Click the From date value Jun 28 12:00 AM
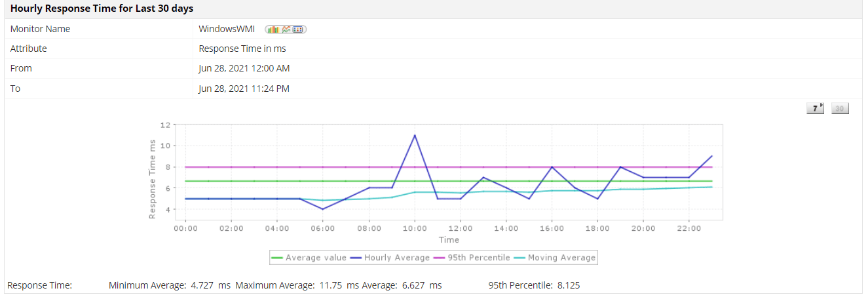 (244, 68)
